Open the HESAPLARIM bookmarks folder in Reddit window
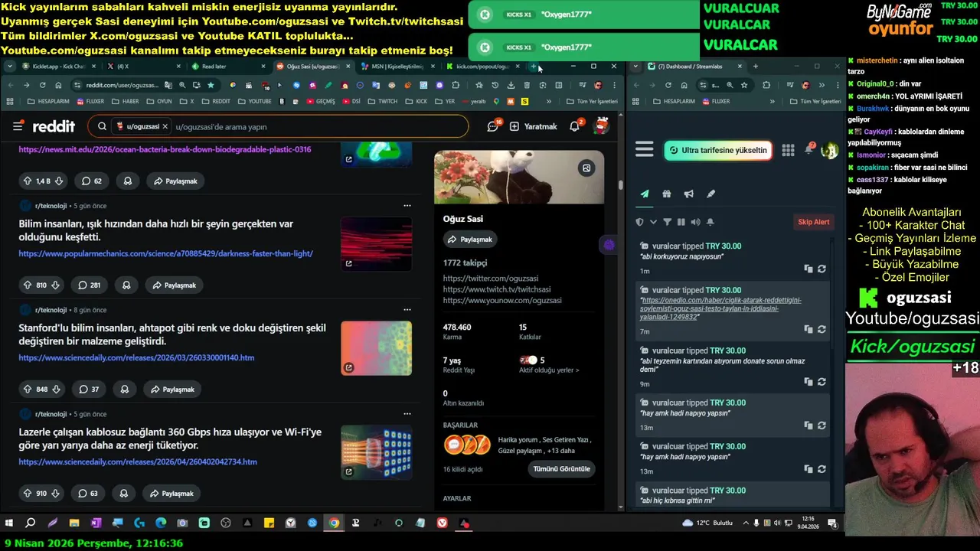This screenshot has height=551, width=980. coord(47,101)
